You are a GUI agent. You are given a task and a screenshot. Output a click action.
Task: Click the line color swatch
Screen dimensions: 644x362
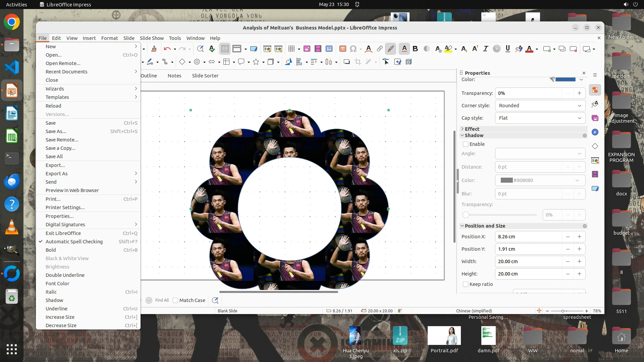(x=565, y=79)
